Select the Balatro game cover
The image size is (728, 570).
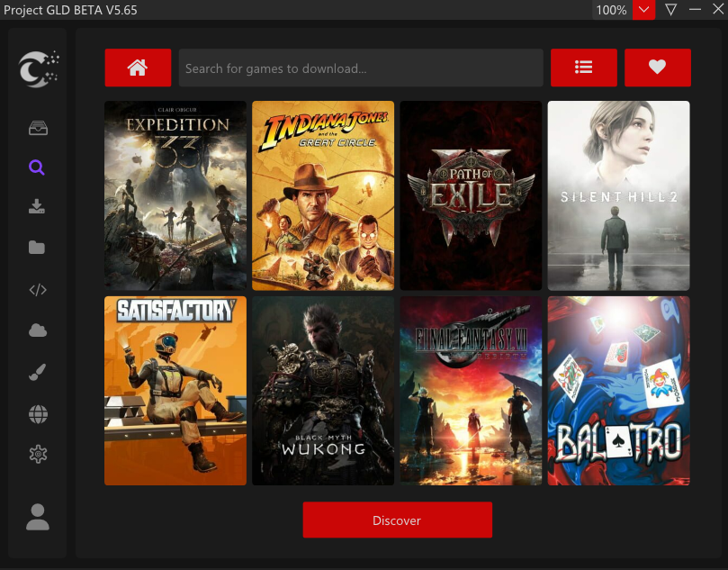[618, 391]
